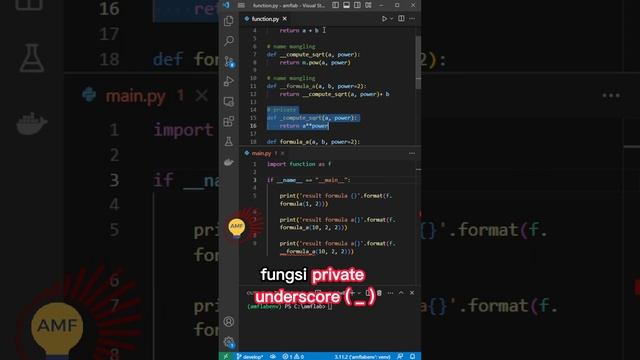Open more actions for function.py editor group

point(412,19)
